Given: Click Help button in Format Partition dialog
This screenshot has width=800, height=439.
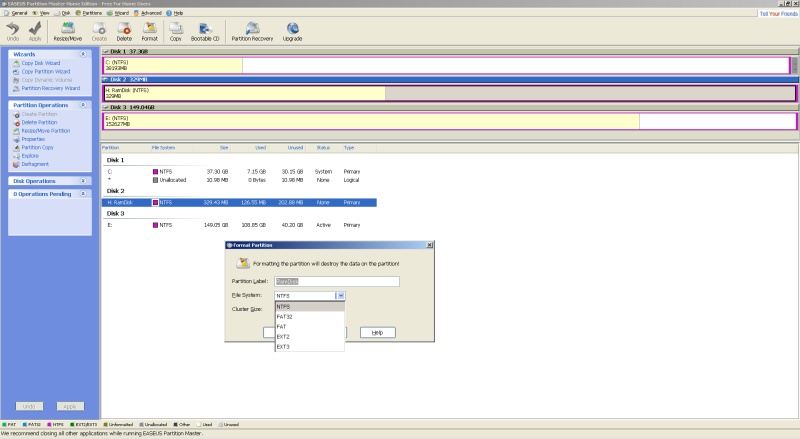Looking at the screenshot, I should [378, 332].
